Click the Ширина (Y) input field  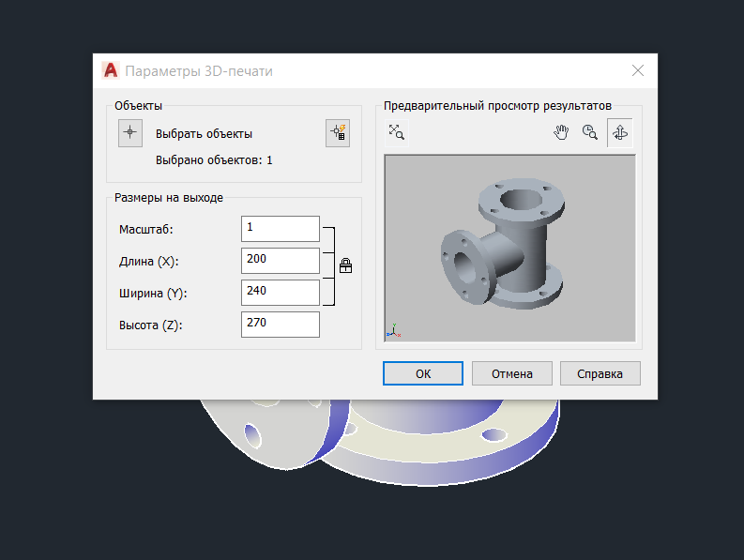pos(281,293)
